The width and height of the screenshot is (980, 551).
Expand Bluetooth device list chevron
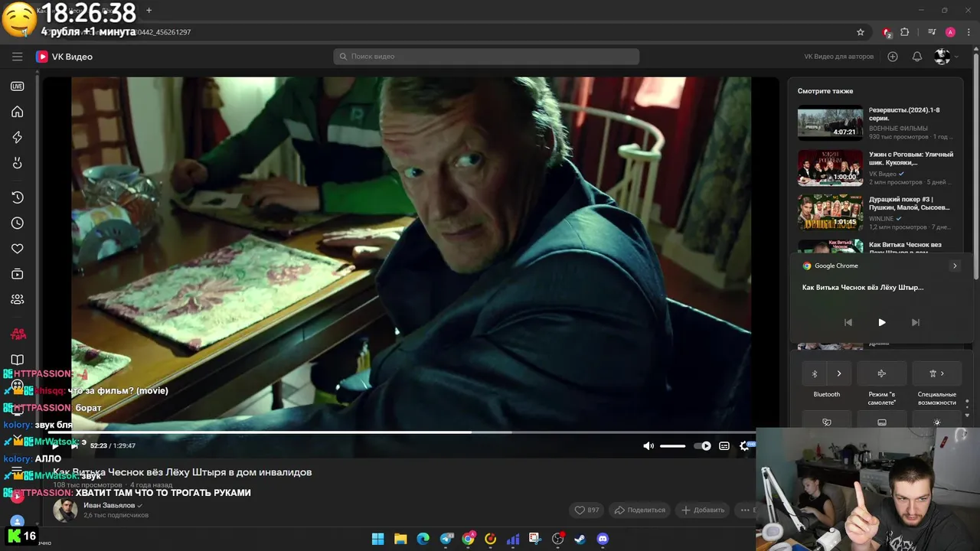point(839,373)
